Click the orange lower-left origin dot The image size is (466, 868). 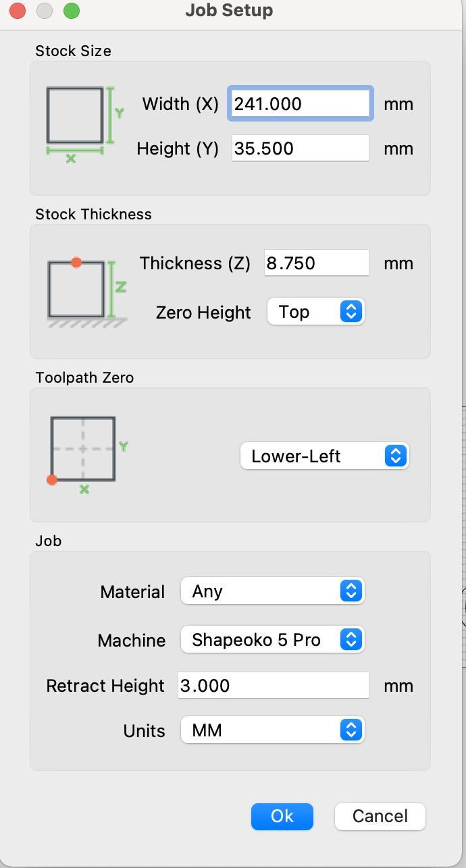(x=51, y=480)
